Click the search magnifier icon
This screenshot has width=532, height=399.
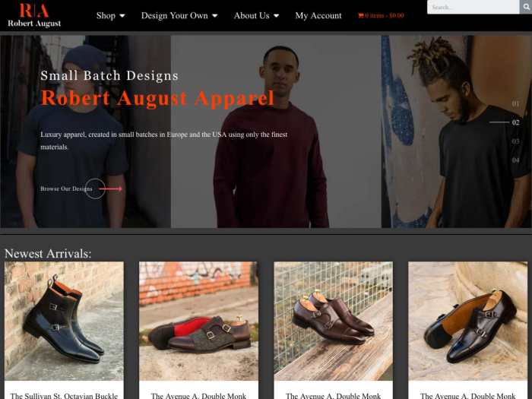click(x=526, y=7)
